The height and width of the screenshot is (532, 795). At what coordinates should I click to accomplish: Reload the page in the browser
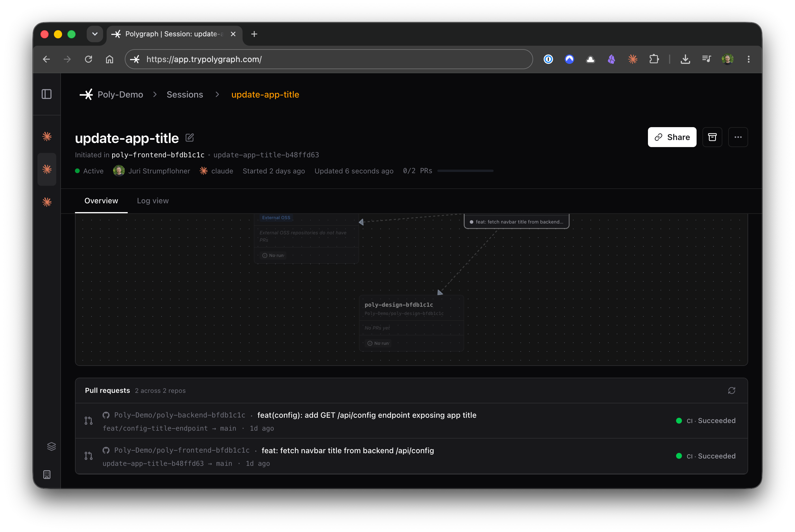point(88,59)
